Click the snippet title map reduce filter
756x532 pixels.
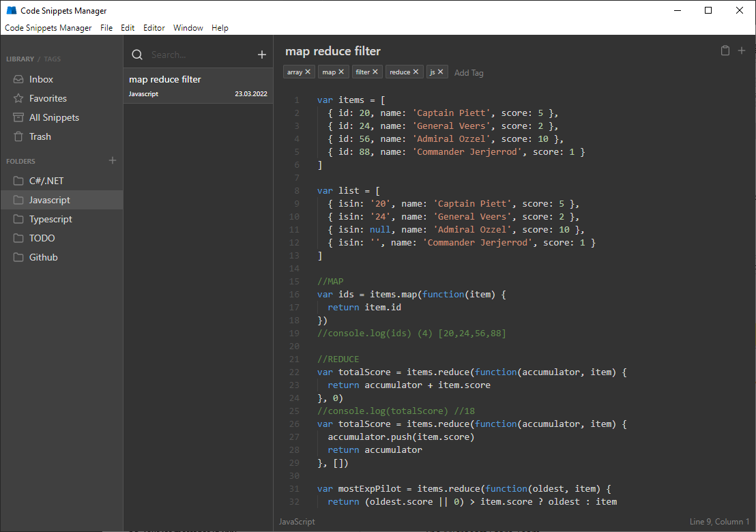333,51
